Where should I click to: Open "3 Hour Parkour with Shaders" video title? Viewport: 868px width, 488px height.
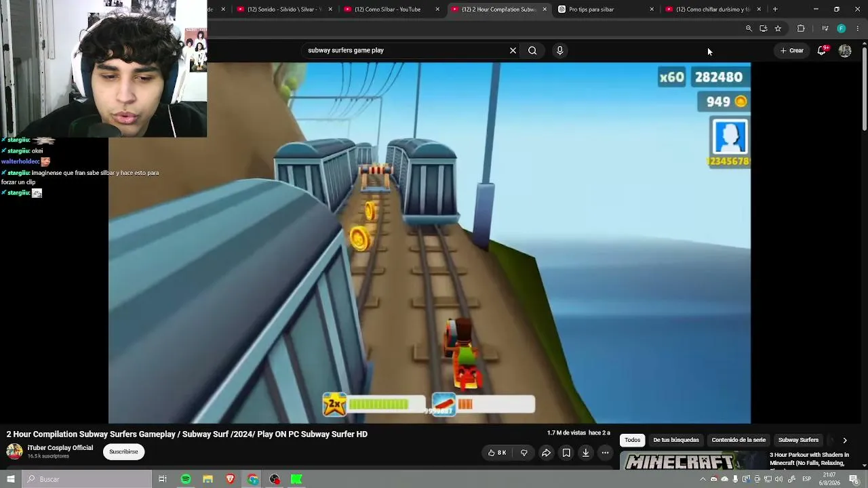809,460
